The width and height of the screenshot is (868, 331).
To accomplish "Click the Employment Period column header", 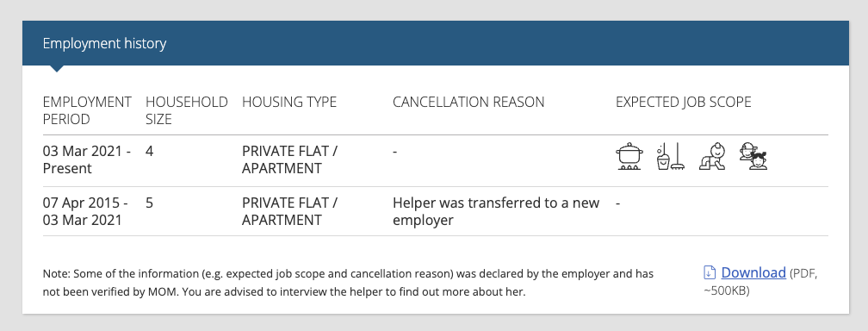I will coord(87,110).
